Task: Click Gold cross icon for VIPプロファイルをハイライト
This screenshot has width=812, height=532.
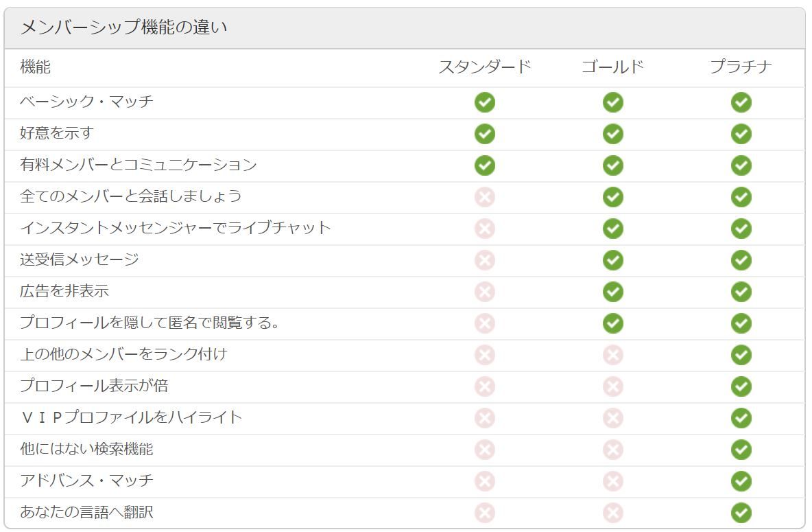Action: 612,418
